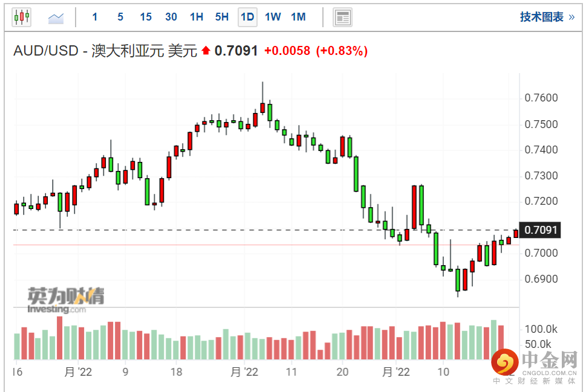586x392 pixels.
Task: Switch to the 15-minute timeframe
Action: (146, 17)
